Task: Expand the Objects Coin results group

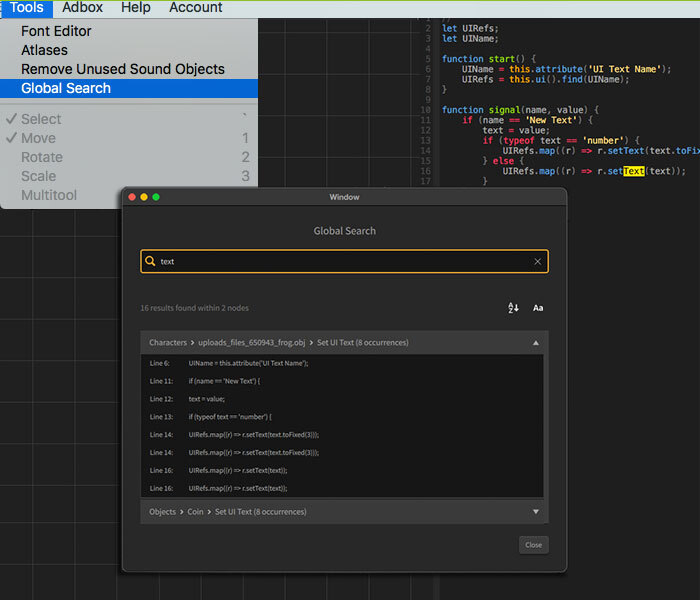Action: tap(536, 512)
